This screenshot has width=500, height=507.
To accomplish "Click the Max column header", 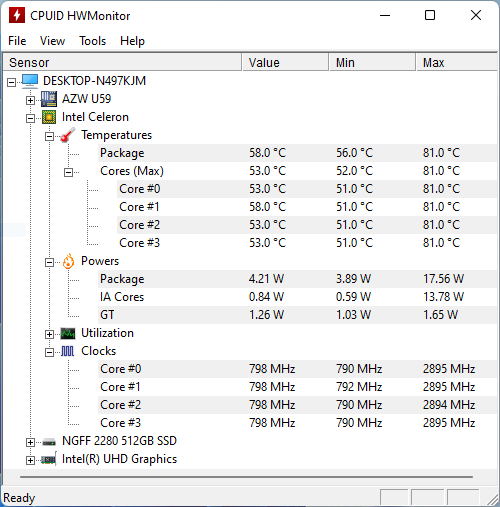I will click(x=456, y=62).
